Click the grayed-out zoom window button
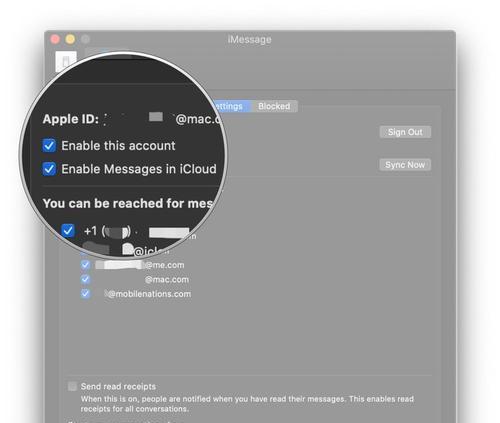The height and width of the screenshot is (423, 500). coord(86,39)
